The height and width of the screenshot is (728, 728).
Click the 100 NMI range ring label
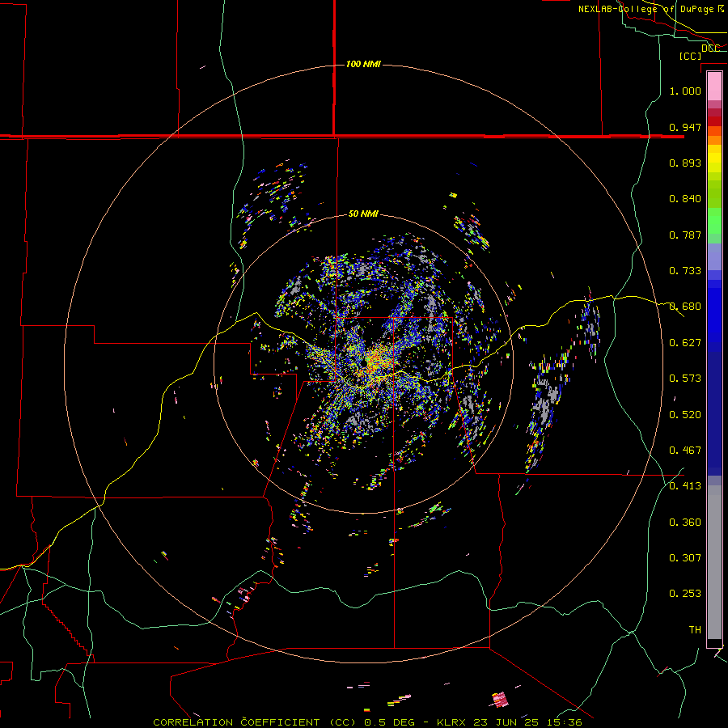[x=363, y=64]
